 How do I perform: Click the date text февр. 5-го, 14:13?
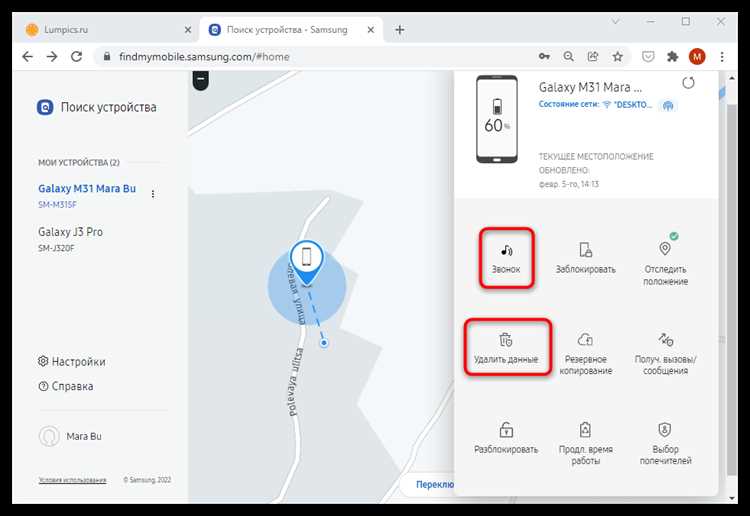[569, 184]
